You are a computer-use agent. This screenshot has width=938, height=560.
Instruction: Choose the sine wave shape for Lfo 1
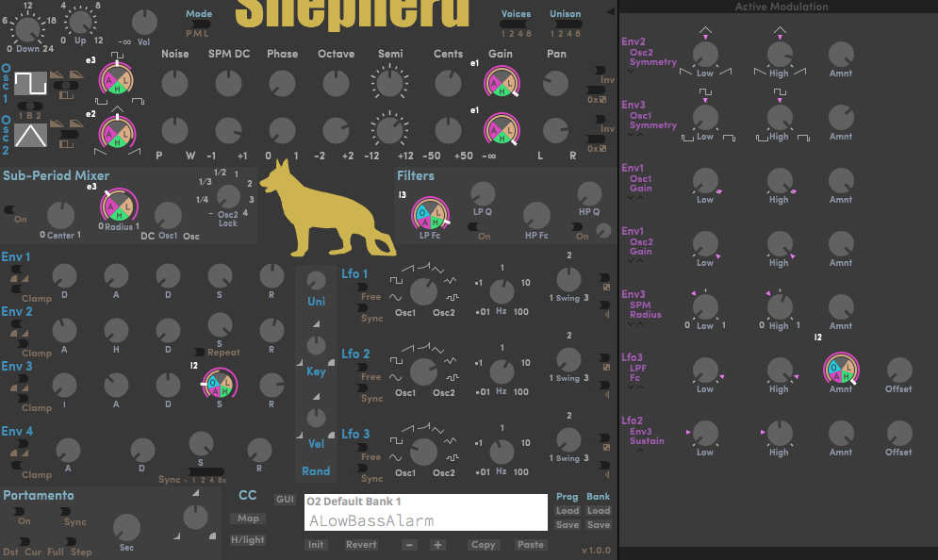(x=395, y=297)
